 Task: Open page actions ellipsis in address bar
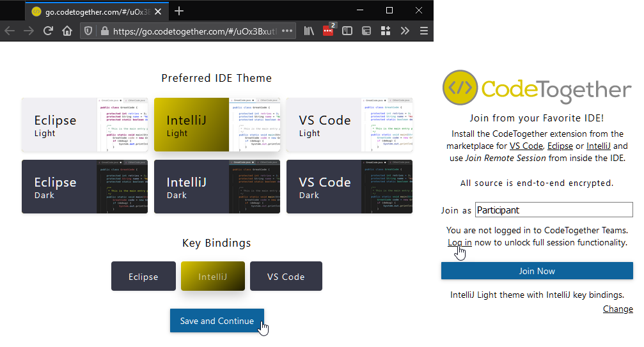(x=287, y=31)
